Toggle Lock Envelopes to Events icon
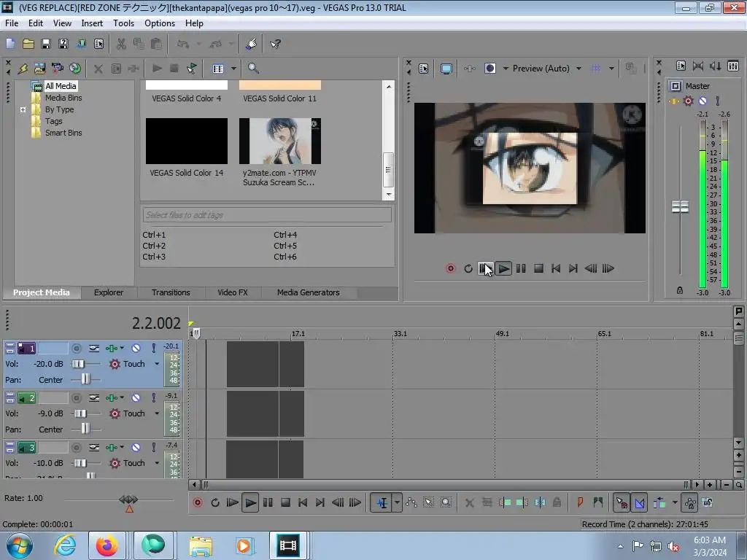 [x=689, y=502]
